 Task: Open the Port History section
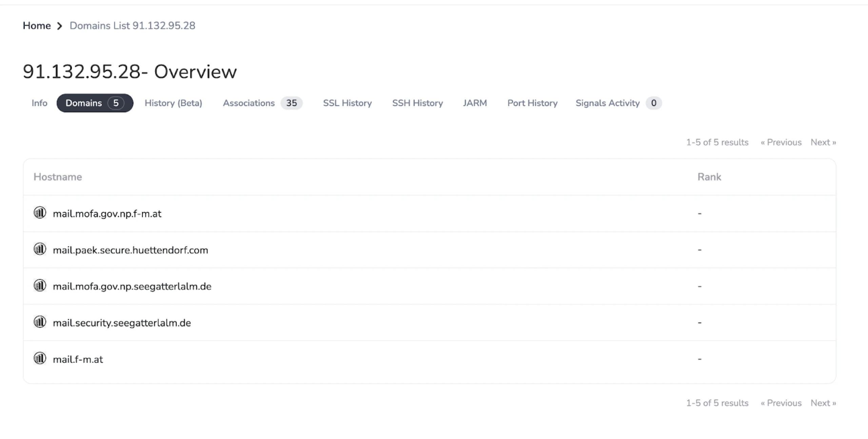click(532, 103)
